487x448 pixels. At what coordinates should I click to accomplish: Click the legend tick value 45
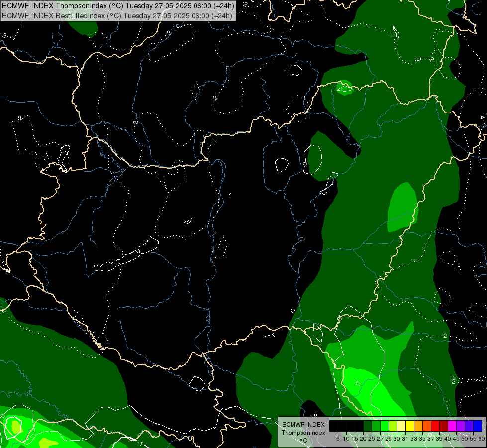coord(457,439)
